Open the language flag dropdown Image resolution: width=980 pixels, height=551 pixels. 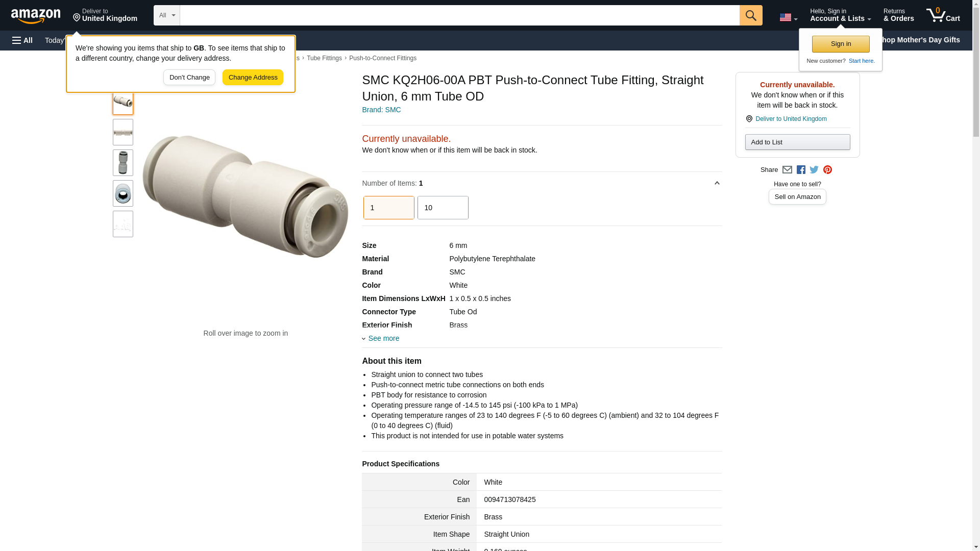click(788, 17)
